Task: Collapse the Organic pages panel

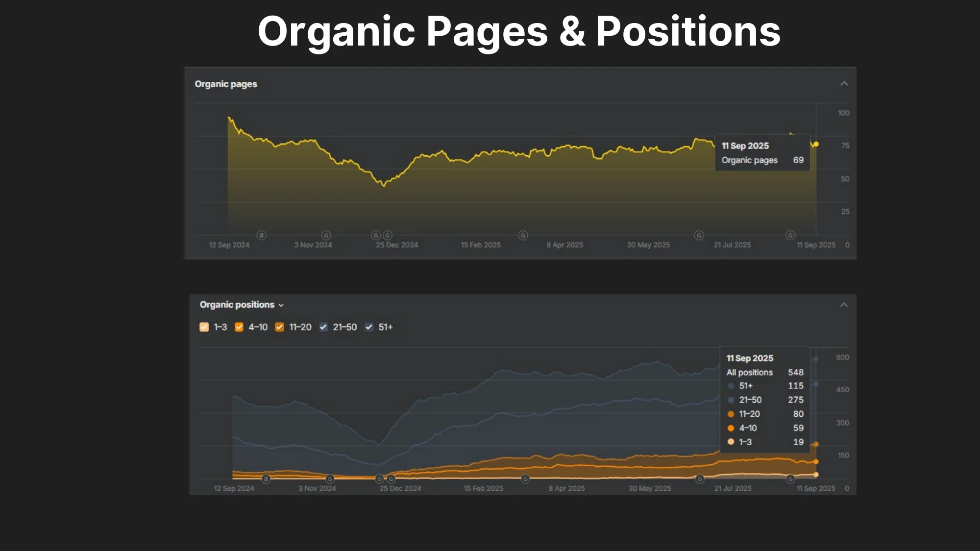Action: coord(844,84)
